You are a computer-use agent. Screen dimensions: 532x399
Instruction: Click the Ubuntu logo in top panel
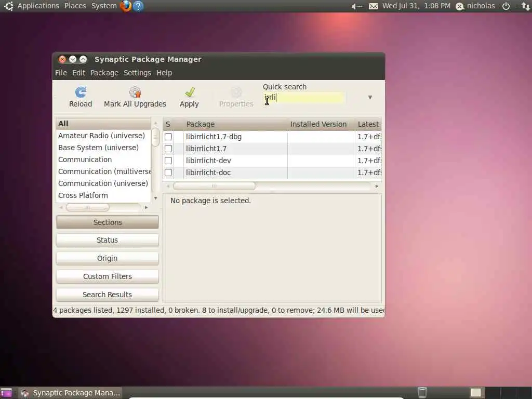coord(8,6)
